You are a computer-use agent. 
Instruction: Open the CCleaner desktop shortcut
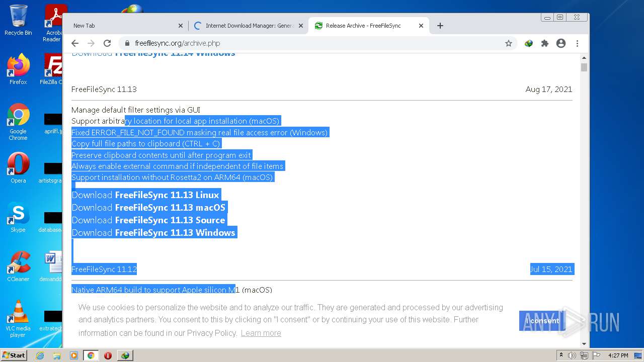click(18, 266)
